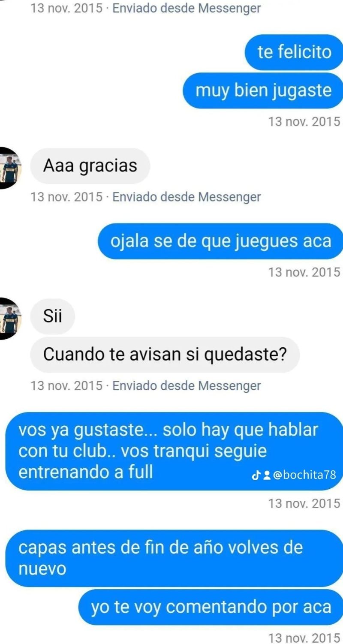This screenshot has width=343, height=644.
Task: Select the 'vos ya gustaste...' long message
Action: tap(175, 451)
